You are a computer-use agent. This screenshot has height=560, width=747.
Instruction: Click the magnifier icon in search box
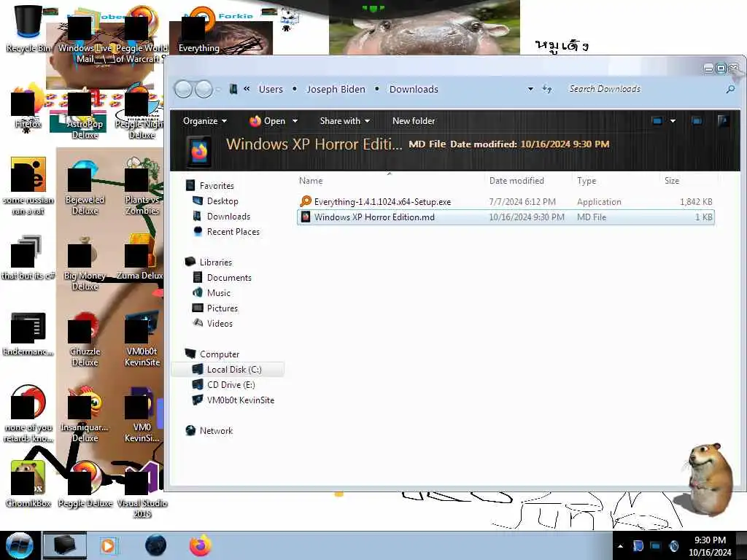pyautogui.click(x=730, y=89)
